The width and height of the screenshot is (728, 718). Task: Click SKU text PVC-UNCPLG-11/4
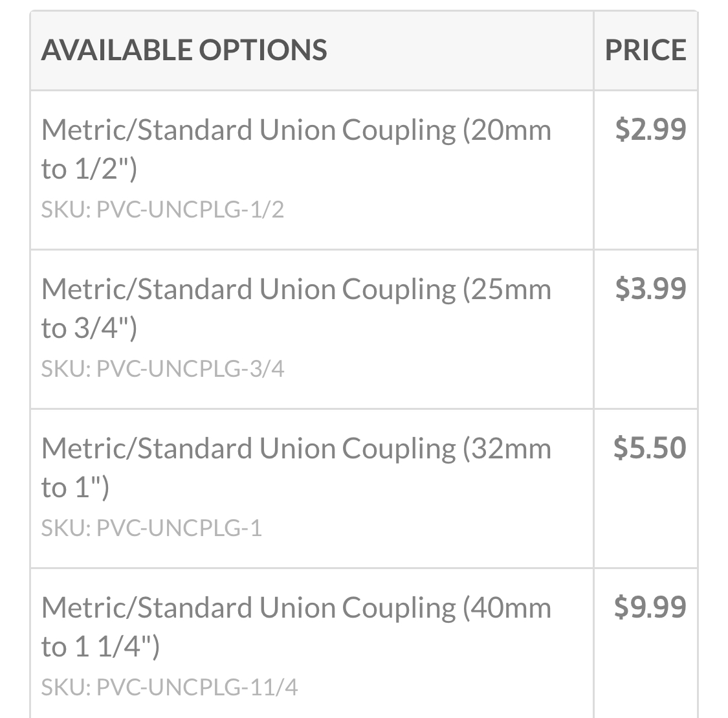pos(170,688)
